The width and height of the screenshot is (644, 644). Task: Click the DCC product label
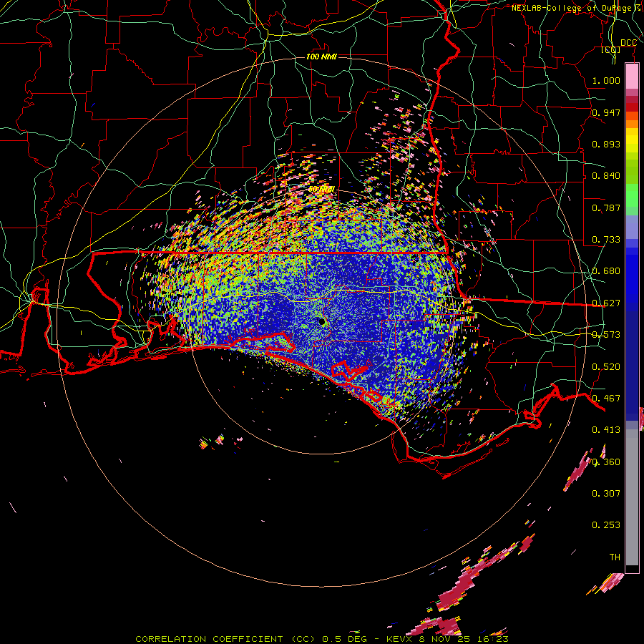tap(628, 43)
